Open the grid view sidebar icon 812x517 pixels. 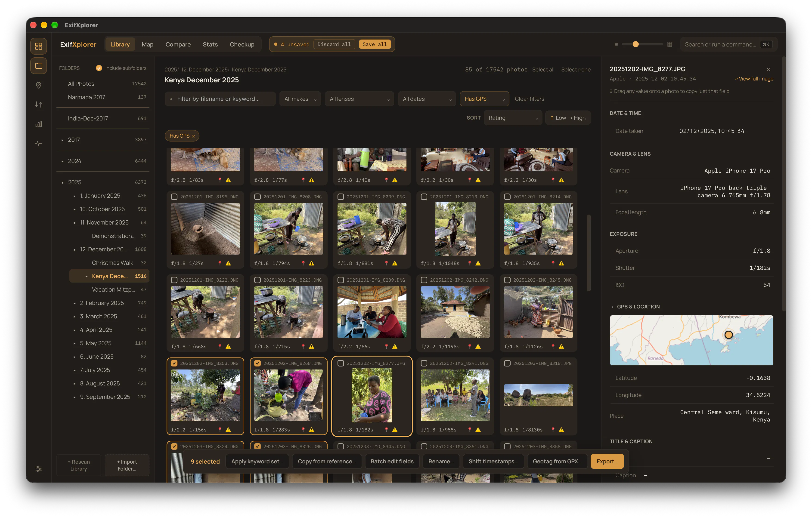[x=38, y=46]
